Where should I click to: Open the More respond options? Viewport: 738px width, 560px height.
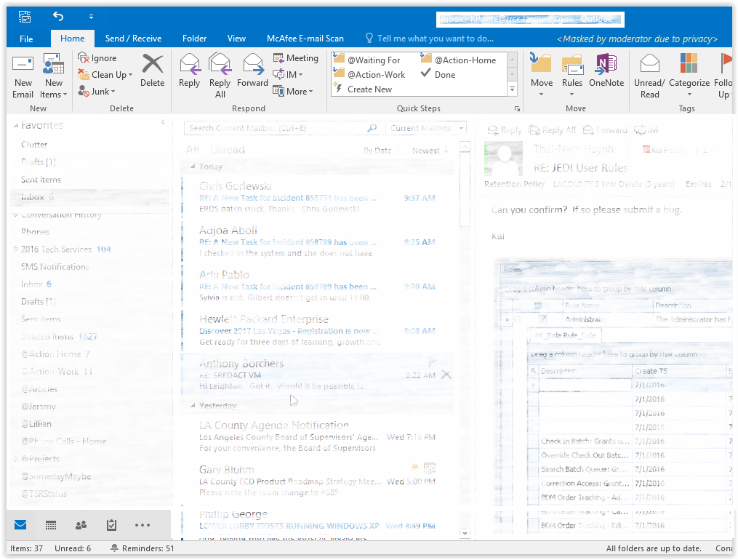click(293, 92)
